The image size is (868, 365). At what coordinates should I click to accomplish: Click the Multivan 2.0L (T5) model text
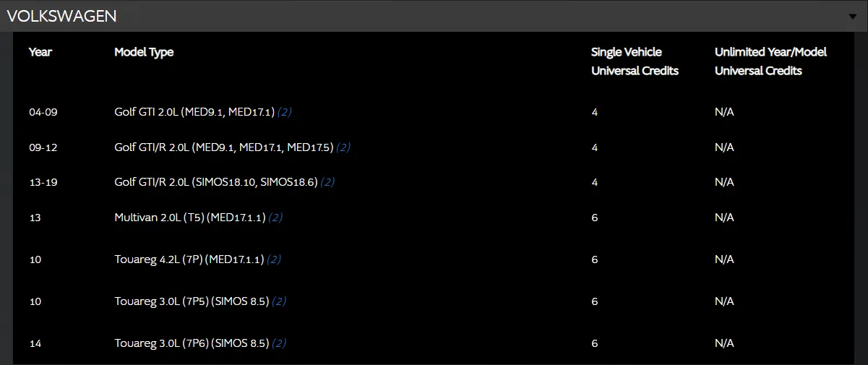(x=189, y=218)
